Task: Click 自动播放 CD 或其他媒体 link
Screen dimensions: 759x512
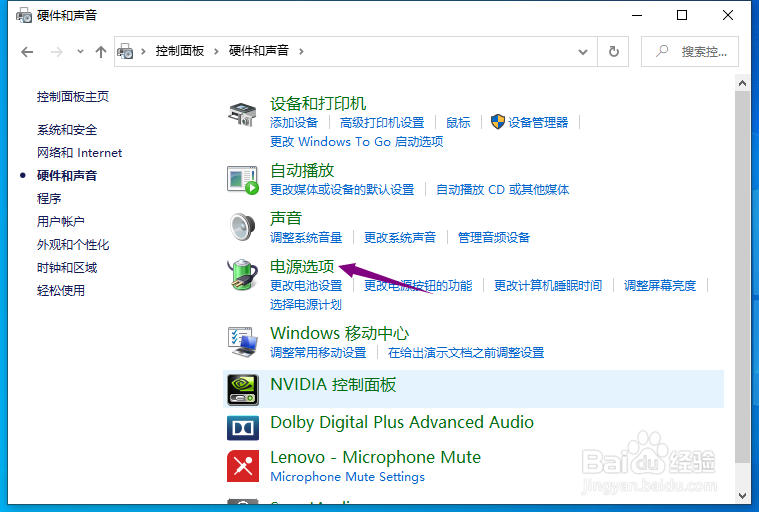Action: click(x=502, y=190)
